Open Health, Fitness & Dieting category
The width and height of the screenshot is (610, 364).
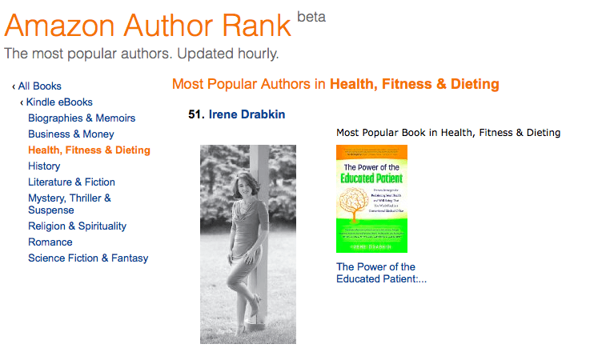click(89, 150)
